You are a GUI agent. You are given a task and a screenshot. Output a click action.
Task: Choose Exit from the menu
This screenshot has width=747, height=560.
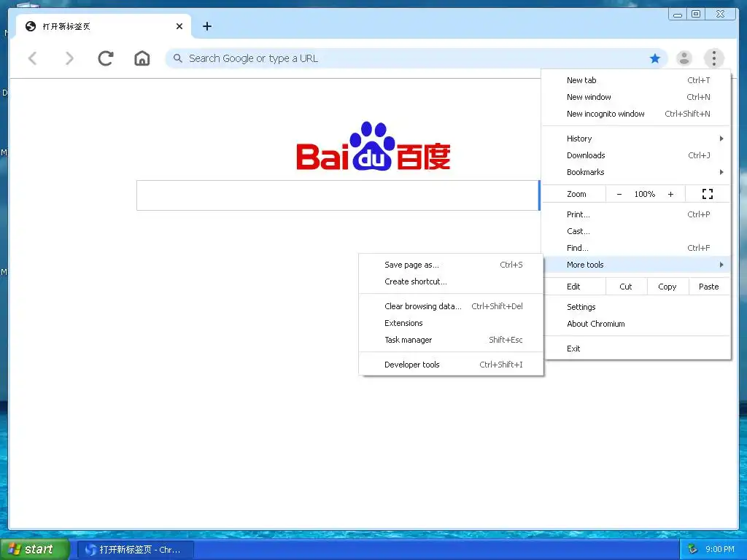point(636,349)
